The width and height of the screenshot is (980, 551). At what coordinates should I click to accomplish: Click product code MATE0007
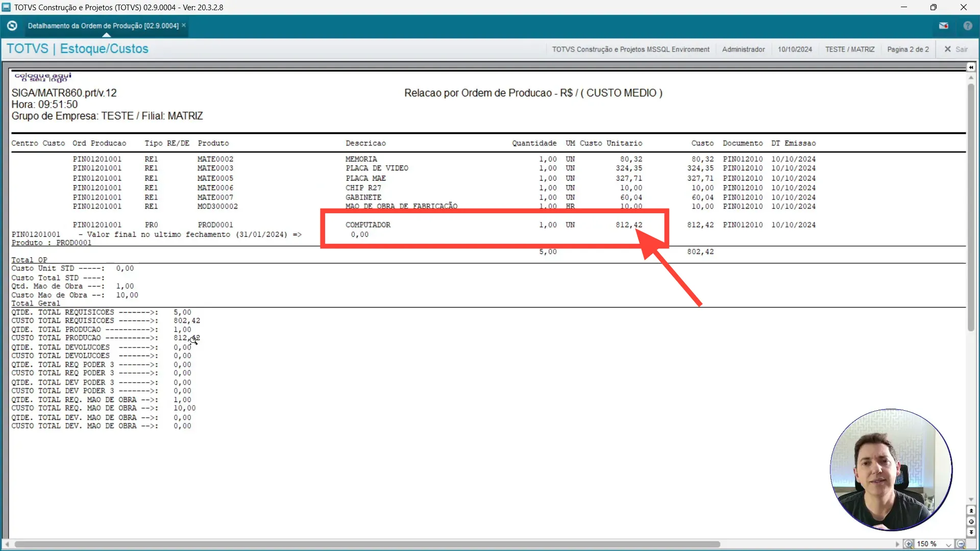[215, 197]
